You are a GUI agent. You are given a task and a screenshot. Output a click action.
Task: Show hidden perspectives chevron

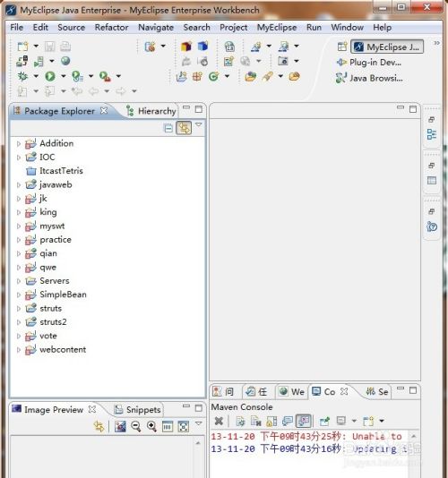[436, 43]
